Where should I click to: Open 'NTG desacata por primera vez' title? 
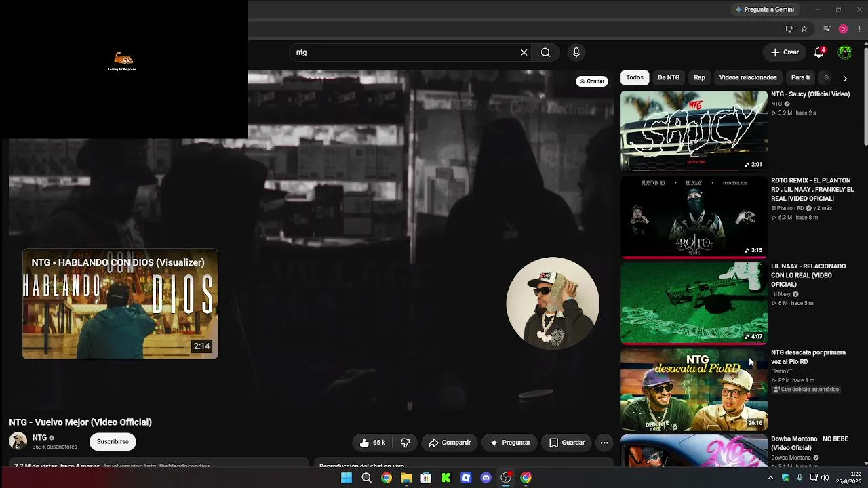tap(808, 357)
